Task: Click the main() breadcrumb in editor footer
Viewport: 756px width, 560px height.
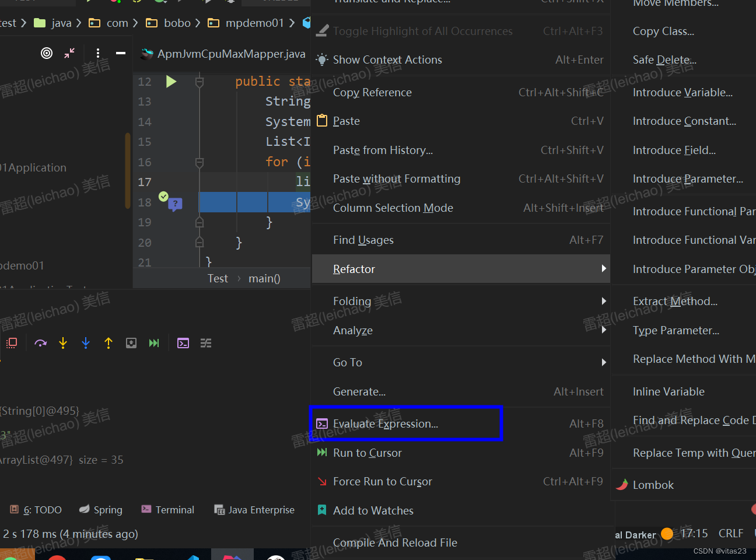Action: pyautogui.click(x=264, y=278)
